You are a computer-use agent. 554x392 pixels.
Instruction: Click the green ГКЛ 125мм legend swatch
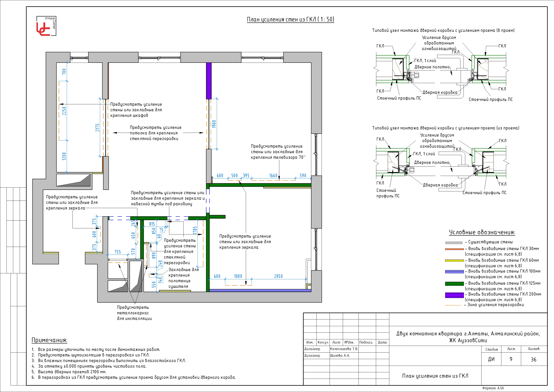(x=454, y=284)
